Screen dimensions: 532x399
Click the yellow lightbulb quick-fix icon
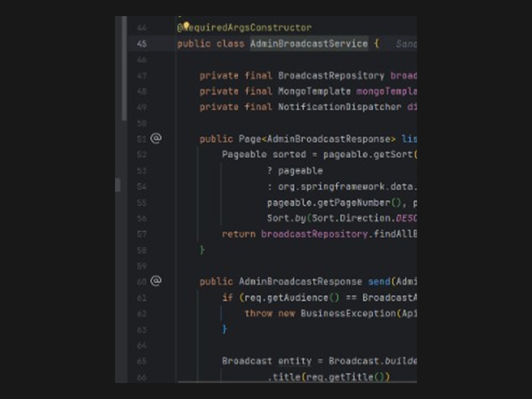(186, 26)
